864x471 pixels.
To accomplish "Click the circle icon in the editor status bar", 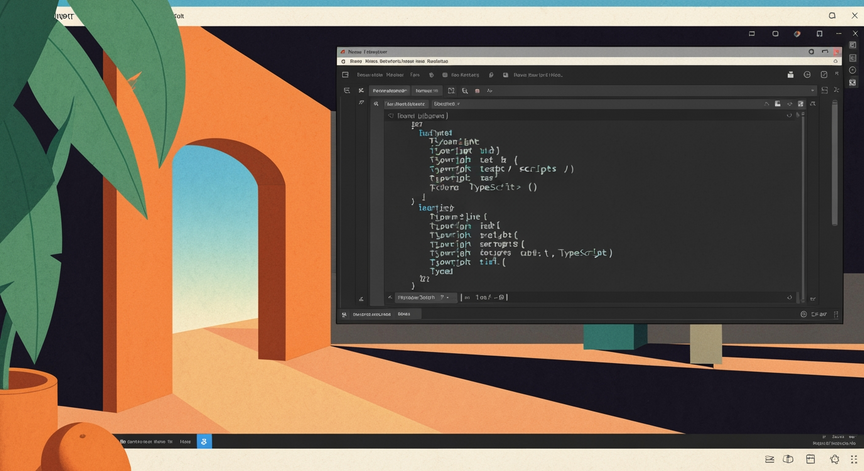I will (803, 314).
